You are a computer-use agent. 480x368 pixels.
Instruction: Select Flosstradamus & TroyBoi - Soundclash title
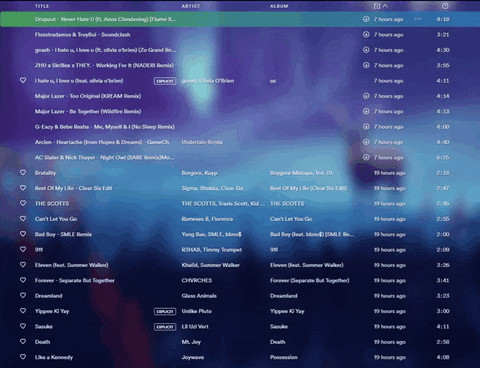coord(82,34)
